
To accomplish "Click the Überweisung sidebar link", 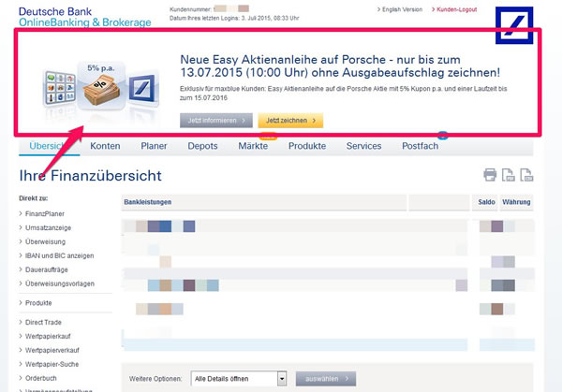I will [x=45, y=241].
